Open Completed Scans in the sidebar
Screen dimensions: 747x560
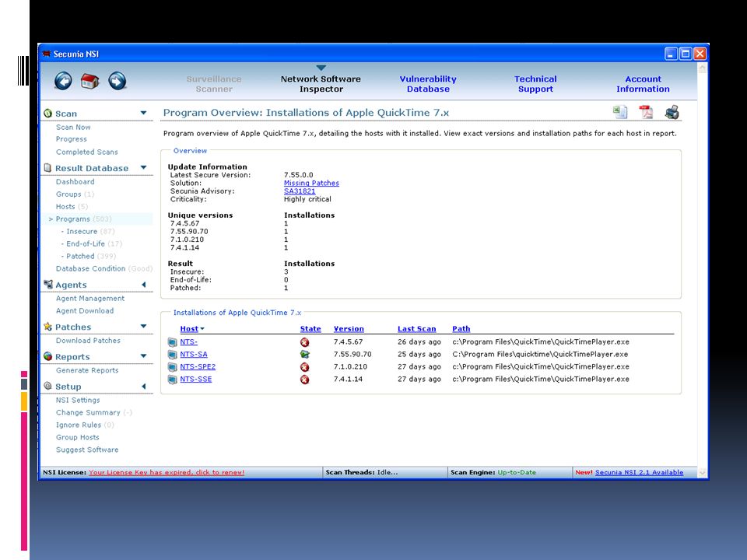tap(86, 152)
